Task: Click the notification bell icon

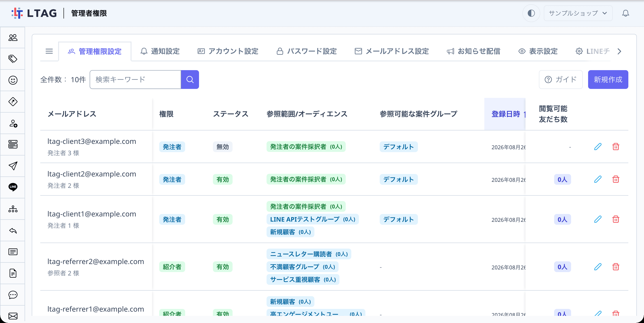Action: pyautogui.click(x=625, y=13)
